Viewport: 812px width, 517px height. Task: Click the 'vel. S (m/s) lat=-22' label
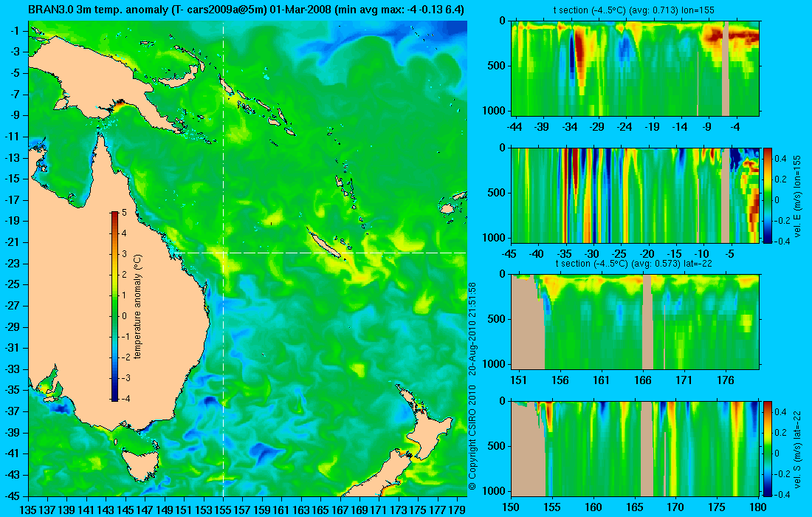[x=797, y=448]
